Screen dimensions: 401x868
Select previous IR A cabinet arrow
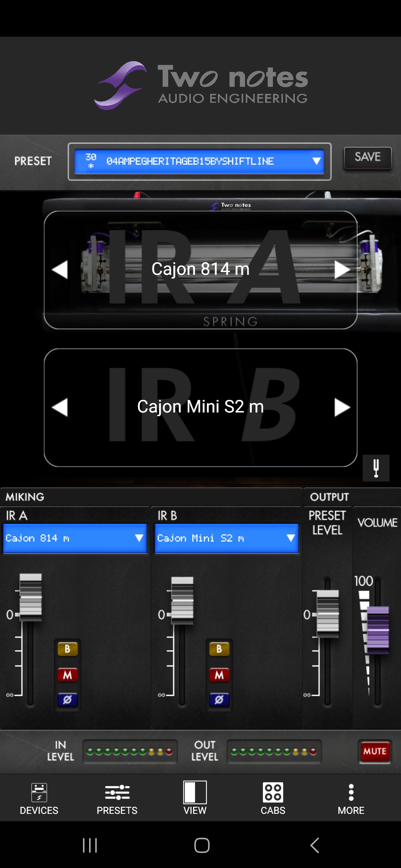[60, 270]
